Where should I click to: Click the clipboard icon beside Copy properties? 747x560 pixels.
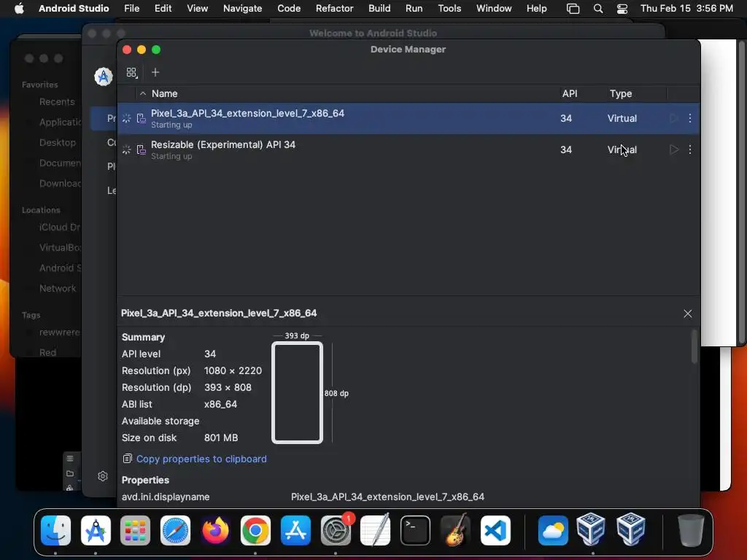pos(127,459)
